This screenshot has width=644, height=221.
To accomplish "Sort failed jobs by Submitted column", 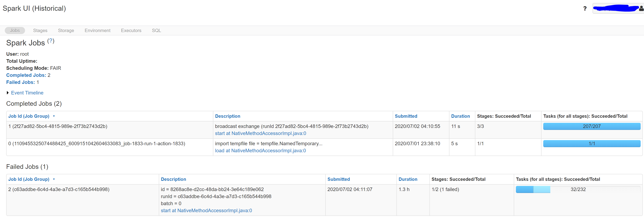I will pos(339,179).
